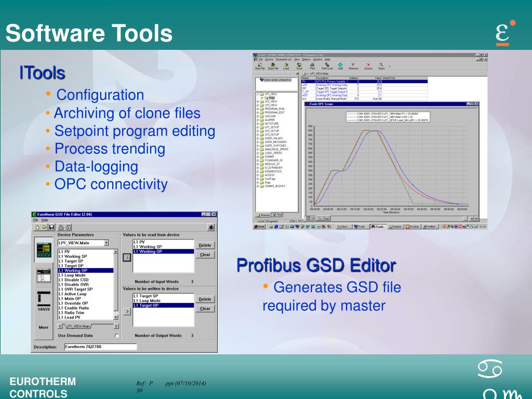The height and width of the screenshot is (399, 532).
Task: Click the right-most GSD Editor toolbar icon
Action: pyautogui.click(x=211, y=228)
